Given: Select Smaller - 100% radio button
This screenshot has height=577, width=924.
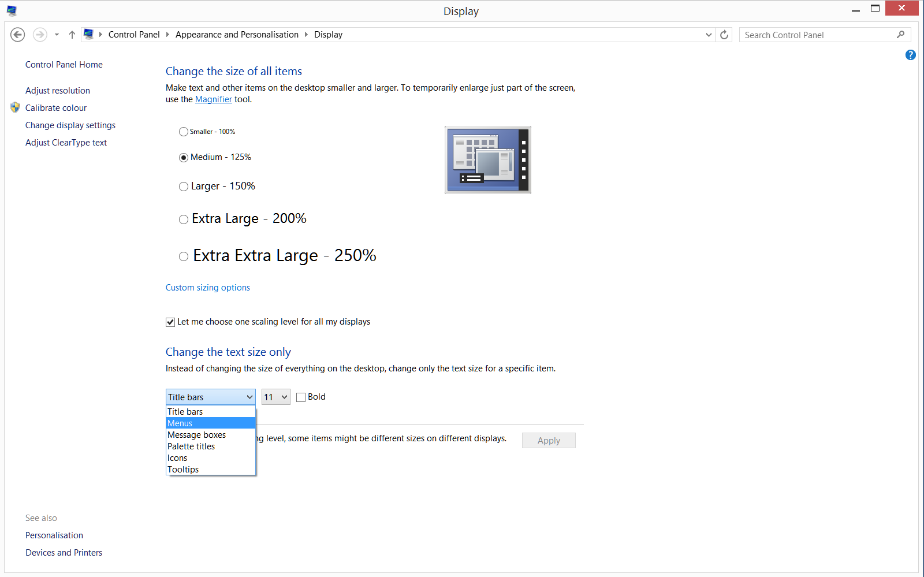Looking at the screenshot, I should pyautogui.click(x=184, y=132).
